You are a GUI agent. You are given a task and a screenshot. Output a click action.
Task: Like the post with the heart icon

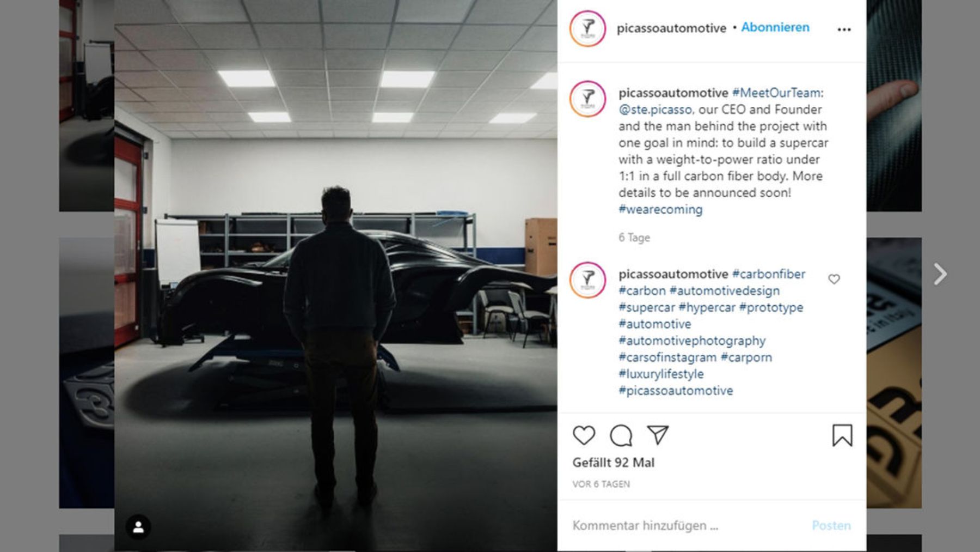click(x=584, y=435)
